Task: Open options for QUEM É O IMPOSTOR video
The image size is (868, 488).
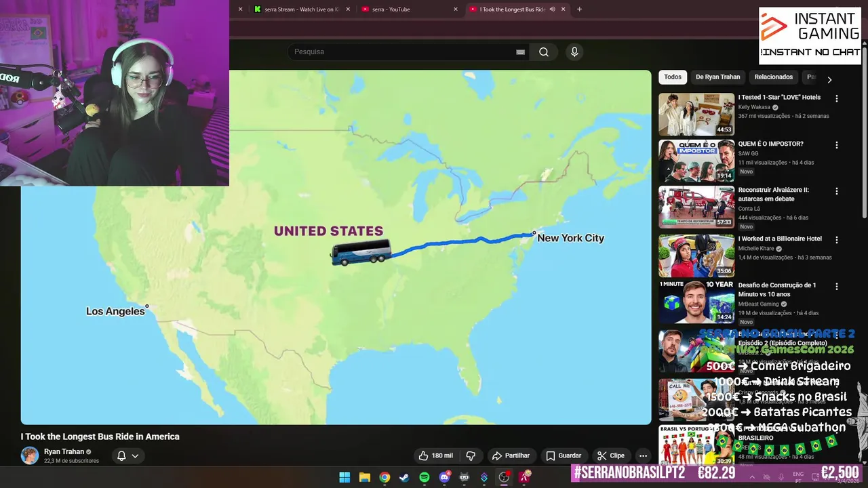Action: (837, 145)
